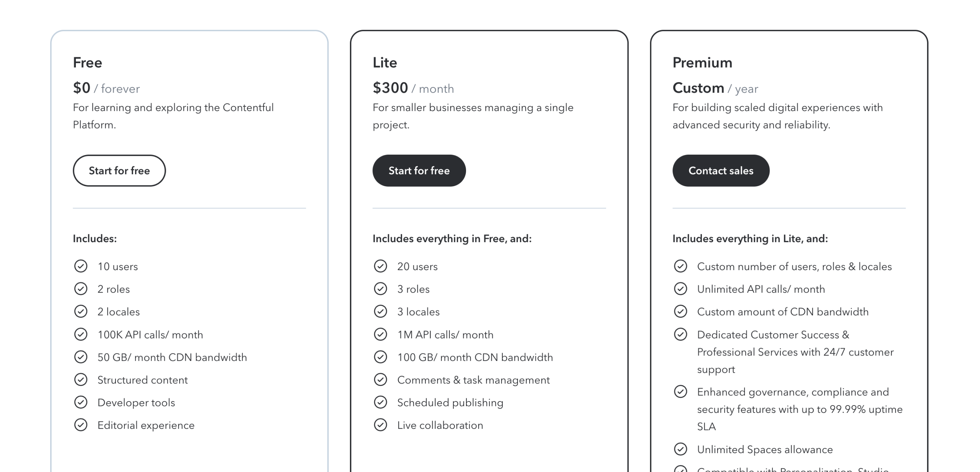The width and height of the screenshot is (980, 472).
Task: Click the checkmark beside Comments & task management
Action: pos(380,379)
